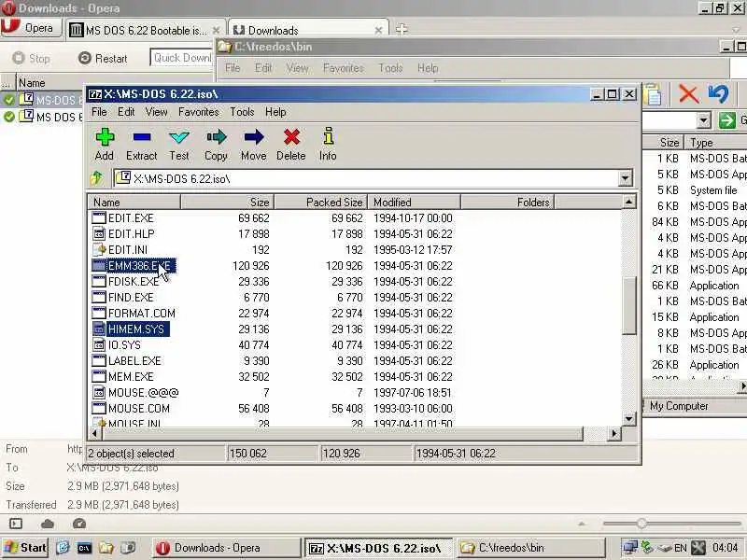Select HIMEM.SYS file

(x=136, y=329)
